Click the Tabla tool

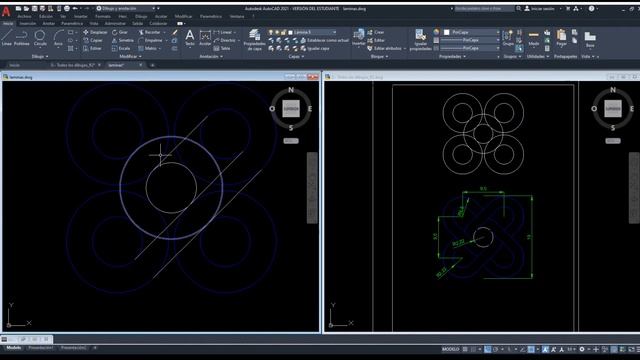click(x=222, y=49)
